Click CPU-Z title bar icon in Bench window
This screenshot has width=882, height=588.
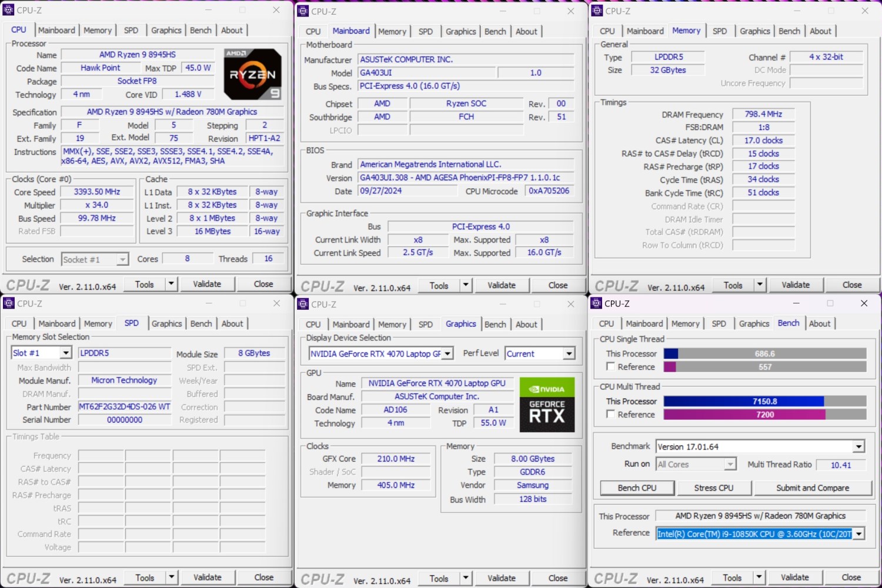[x=597, y=303]
